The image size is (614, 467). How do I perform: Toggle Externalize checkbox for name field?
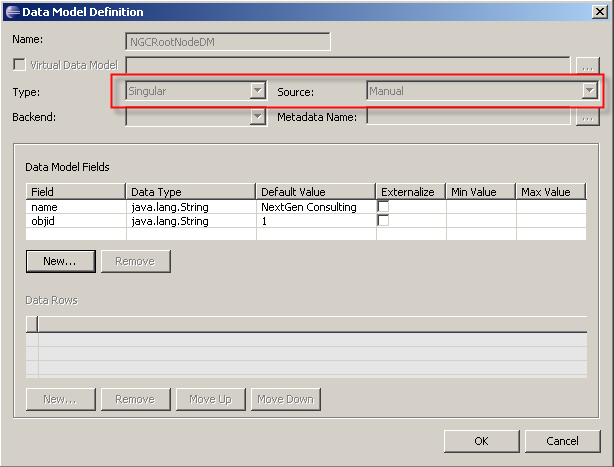pos(383,207)
